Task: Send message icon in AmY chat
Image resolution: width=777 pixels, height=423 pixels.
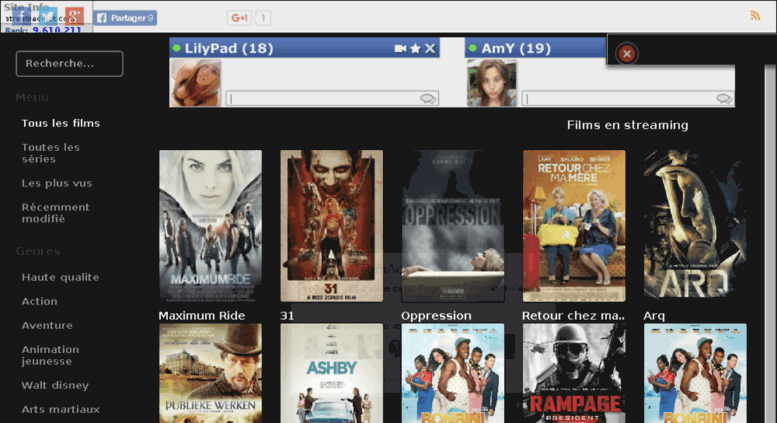Action: click(x=724, y=99)
